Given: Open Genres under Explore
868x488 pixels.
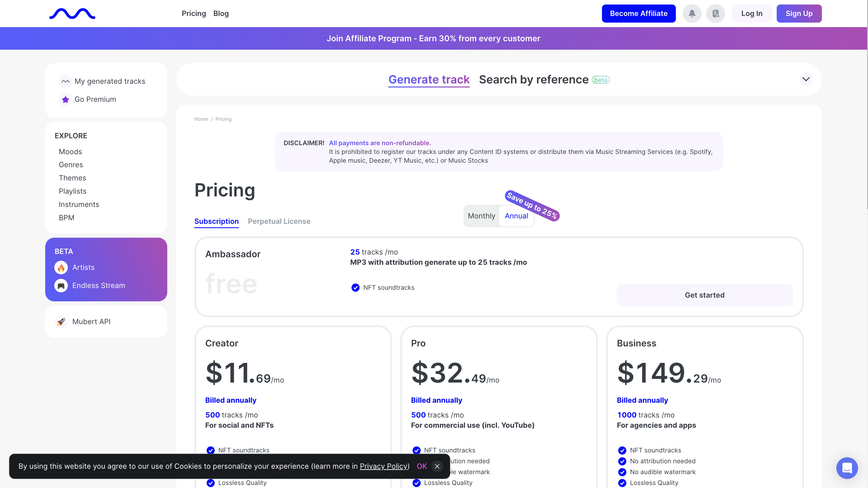Looking at the screenshot, I should 71,165.
